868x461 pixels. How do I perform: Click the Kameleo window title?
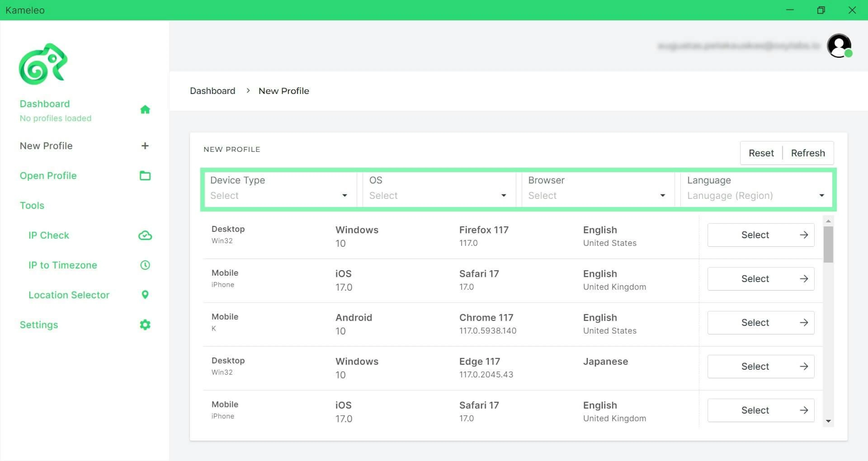pos(25,10)
